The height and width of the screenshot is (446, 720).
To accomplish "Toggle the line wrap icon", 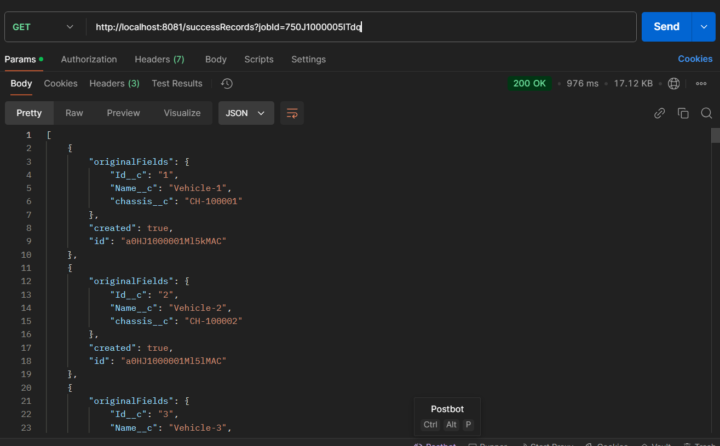I will tap(292, 113).
